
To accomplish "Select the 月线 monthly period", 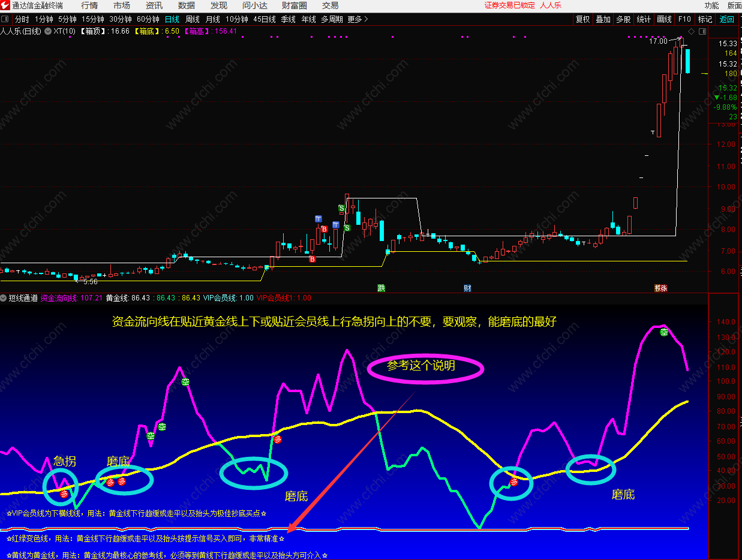I will pos(212,19).
